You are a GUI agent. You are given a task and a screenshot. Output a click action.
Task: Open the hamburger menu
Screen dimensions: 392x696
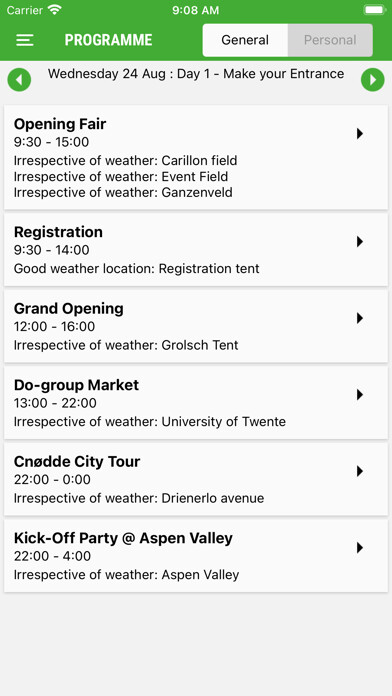pos(25,40)
